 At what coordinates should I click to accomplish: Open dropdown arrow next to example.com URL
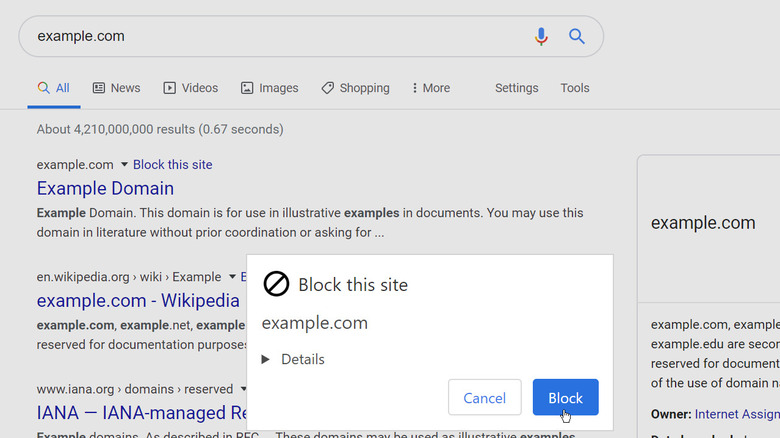pos(124,165)
